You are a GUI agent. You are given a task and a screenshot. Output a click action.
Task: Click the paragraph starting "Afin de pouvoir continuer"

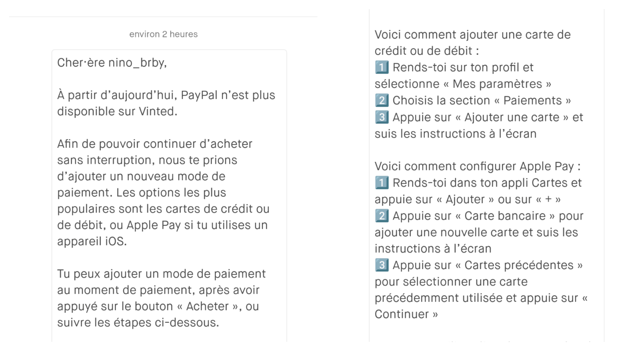tap(163, 192)
